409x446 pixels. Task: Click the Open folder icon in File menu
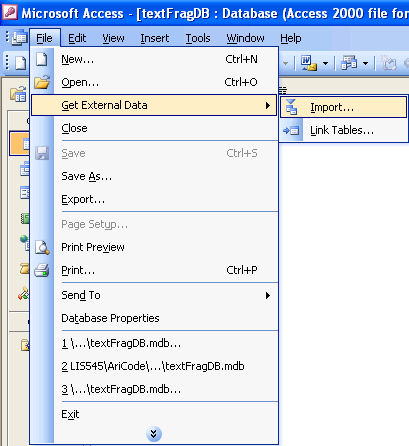click(42, 82)
